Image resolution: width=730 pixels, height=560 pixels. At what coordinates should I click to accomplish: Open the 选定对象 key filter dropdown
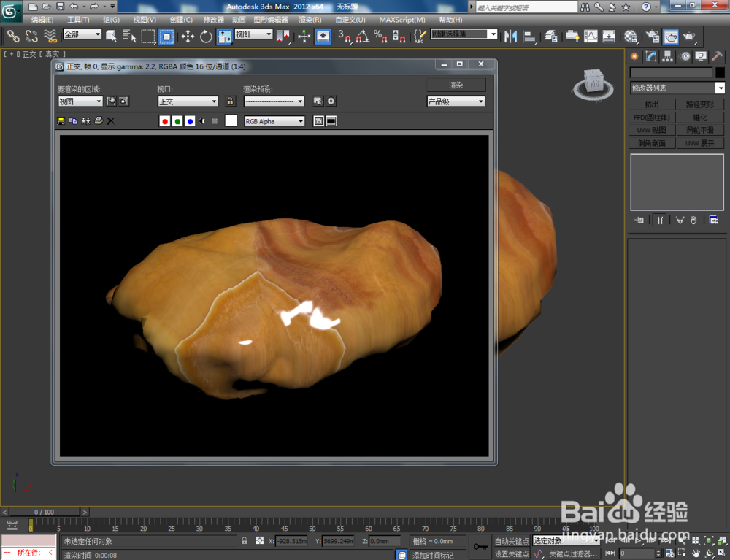566,541
